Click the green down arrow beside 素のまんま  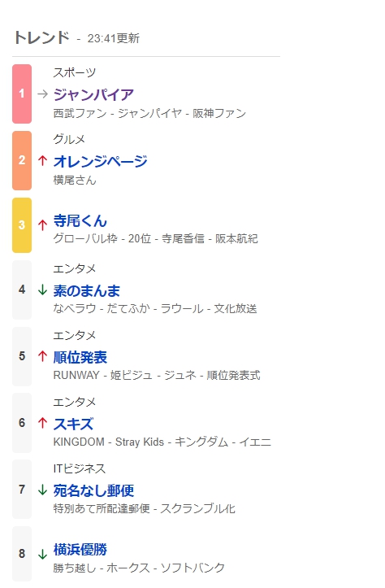tap(43, 290)
